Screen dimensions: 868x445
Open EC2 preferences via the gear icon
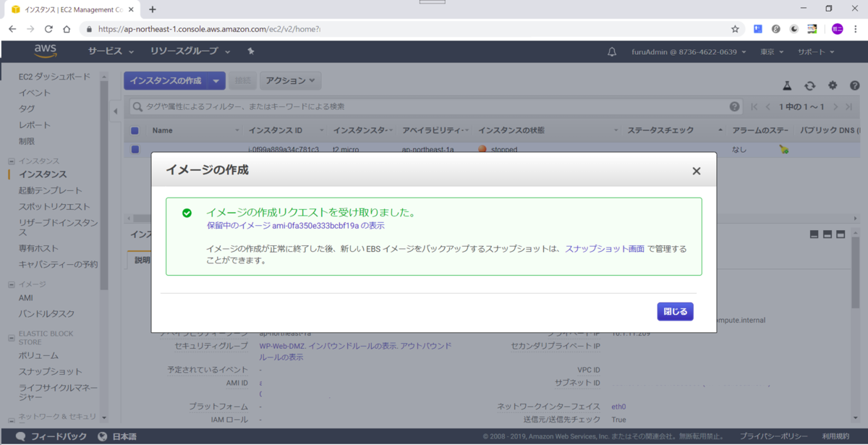click(833, 85)
